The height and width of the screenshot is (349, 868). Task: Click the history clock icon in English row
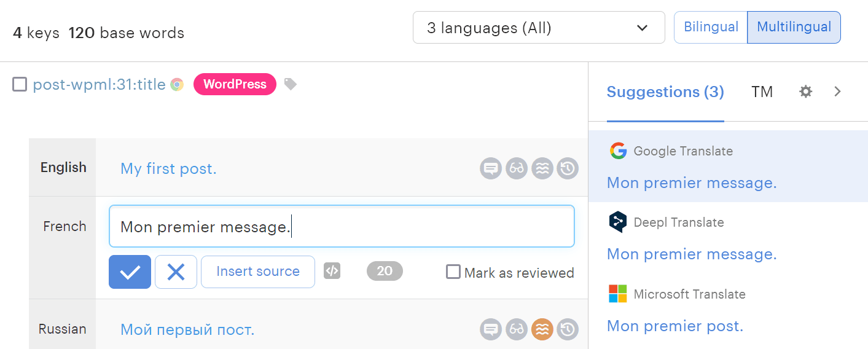tap(568, 168)
